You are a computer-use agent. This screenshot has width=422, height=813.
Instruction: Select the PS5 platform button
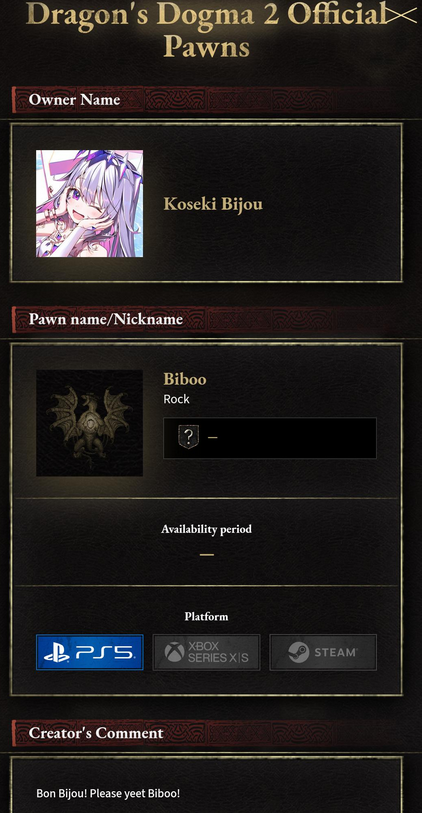click(90, 652)
